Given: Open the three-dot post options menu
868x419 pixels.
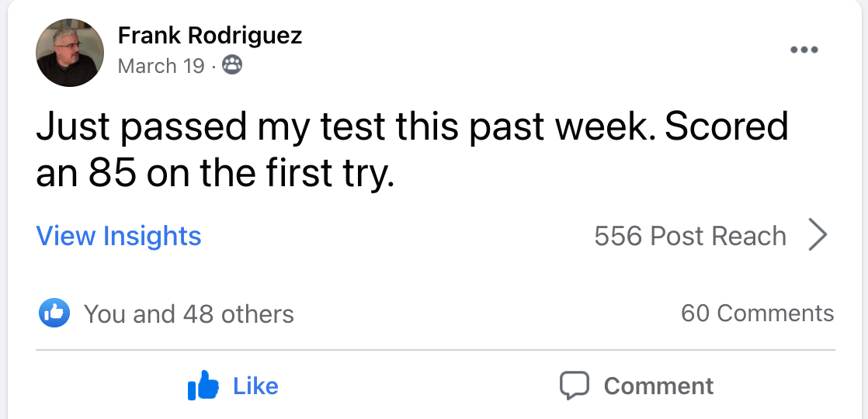Looking at the screenshot, I should coord(804,50).
